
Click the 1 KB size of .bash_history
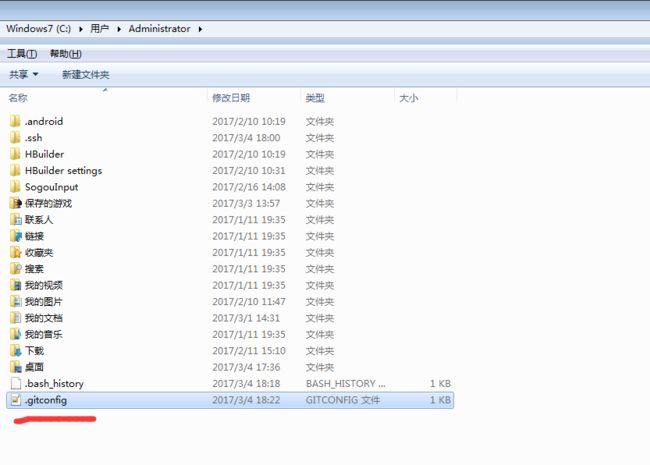[x=440, y=383]
